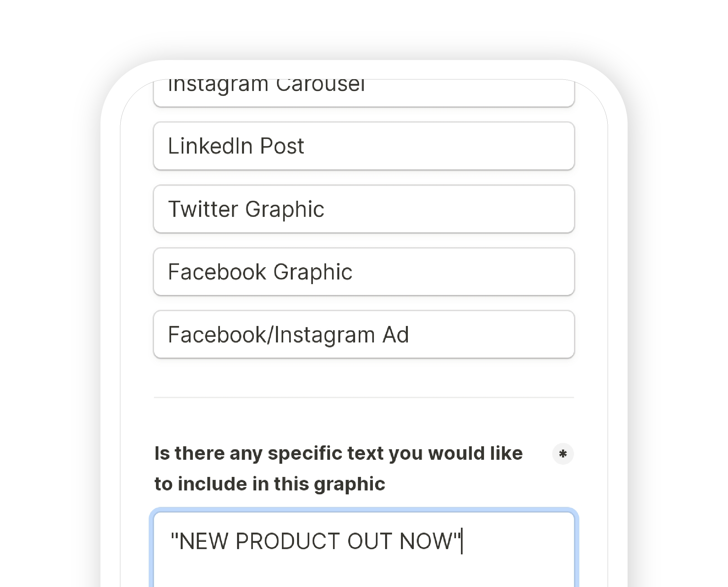Focus the specific text input field
The width and height of the screenshot is (728, 587).
(364, 561)
